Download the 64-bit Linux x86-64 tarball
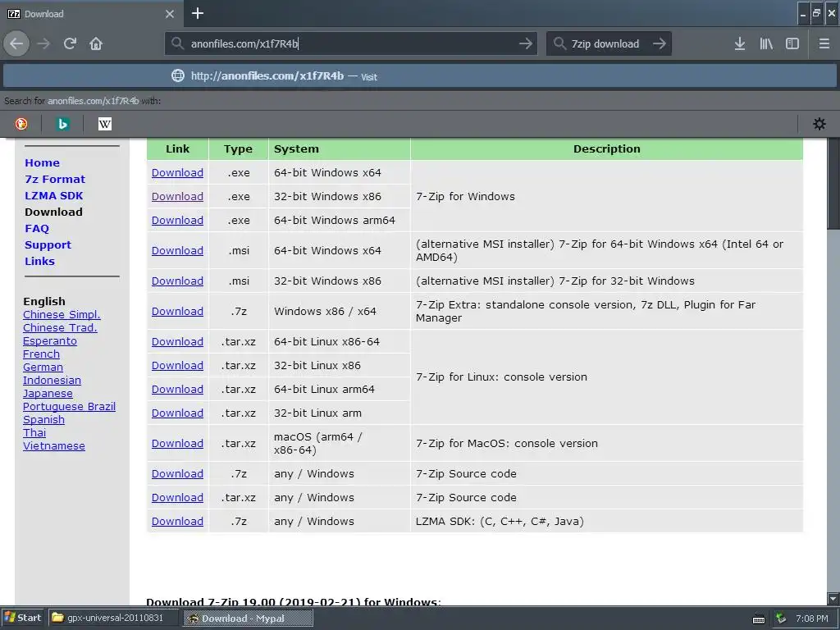Viewport: 840px width, 630px height. 177,342
